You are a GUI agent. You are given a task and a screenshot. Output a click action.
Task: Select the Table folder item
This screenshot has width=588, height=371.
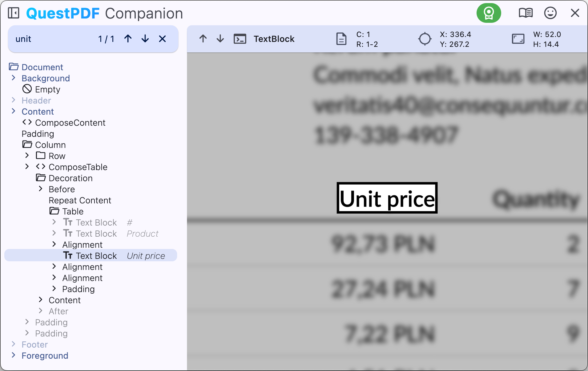point(66,211)
